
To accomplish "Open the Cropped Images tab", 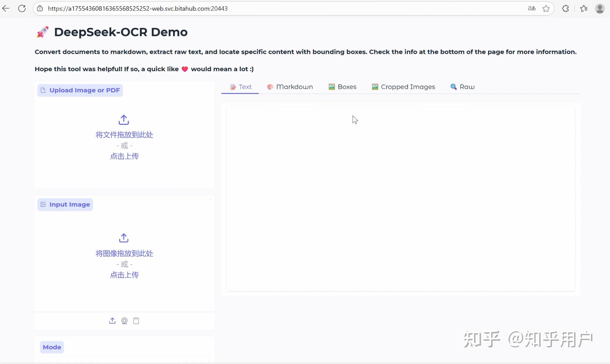I will [403, 87].
